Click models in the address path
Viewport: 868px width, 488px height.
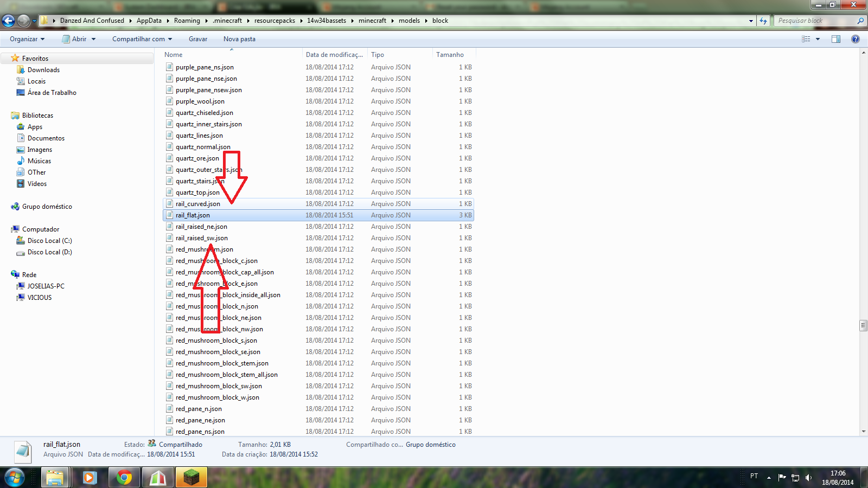tap(409, 21)
